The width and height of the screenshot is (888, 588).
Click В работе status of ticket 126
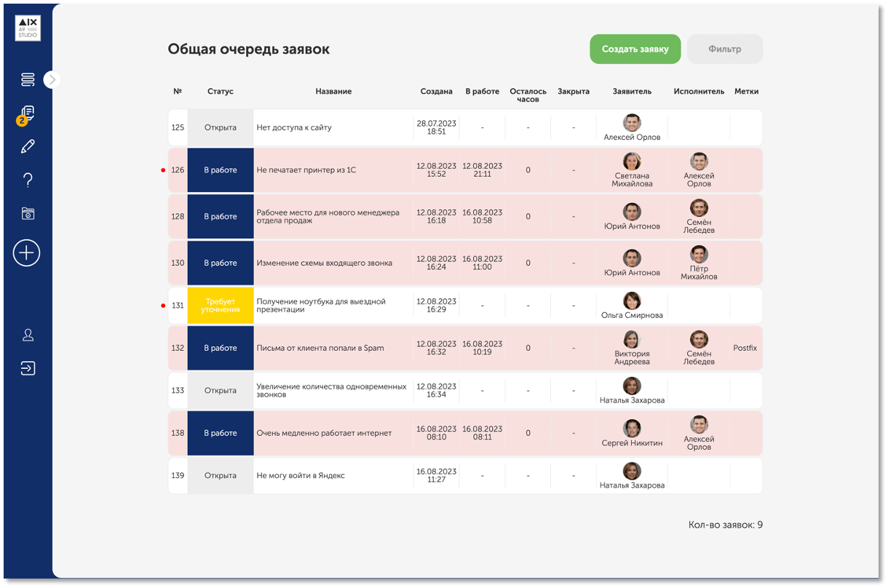(221, 170)
